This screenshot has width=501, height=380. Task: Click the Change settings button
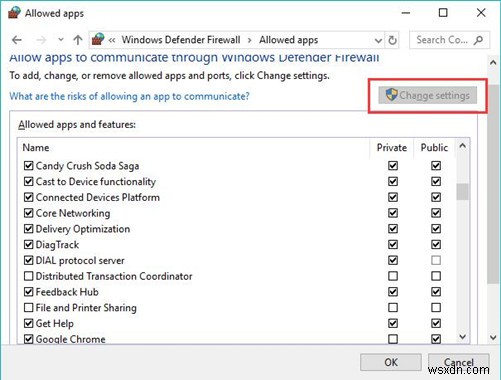(427, 96)
